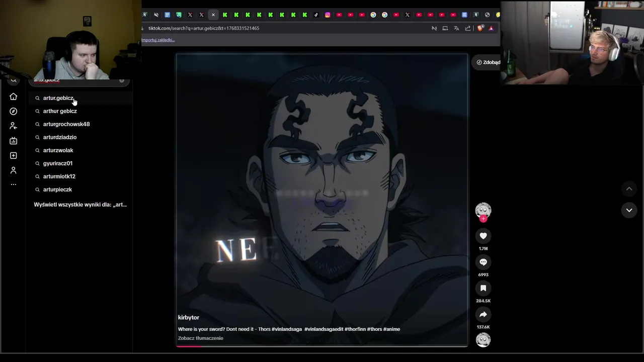
Task: Share the video with the arrow icon
Action: (483, 314)
